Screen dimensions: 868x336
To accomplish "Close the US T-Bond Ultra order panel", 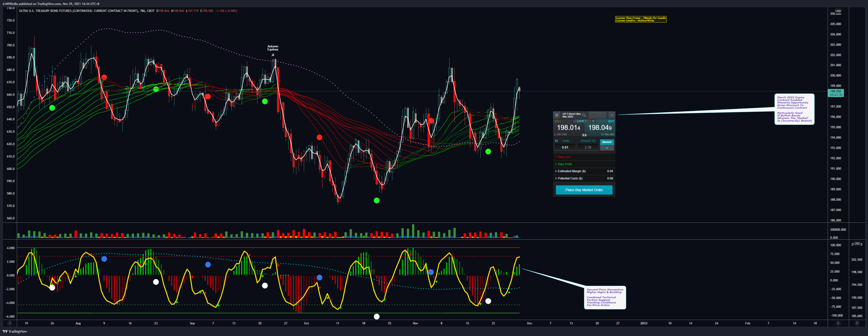I will click(612, 115).
